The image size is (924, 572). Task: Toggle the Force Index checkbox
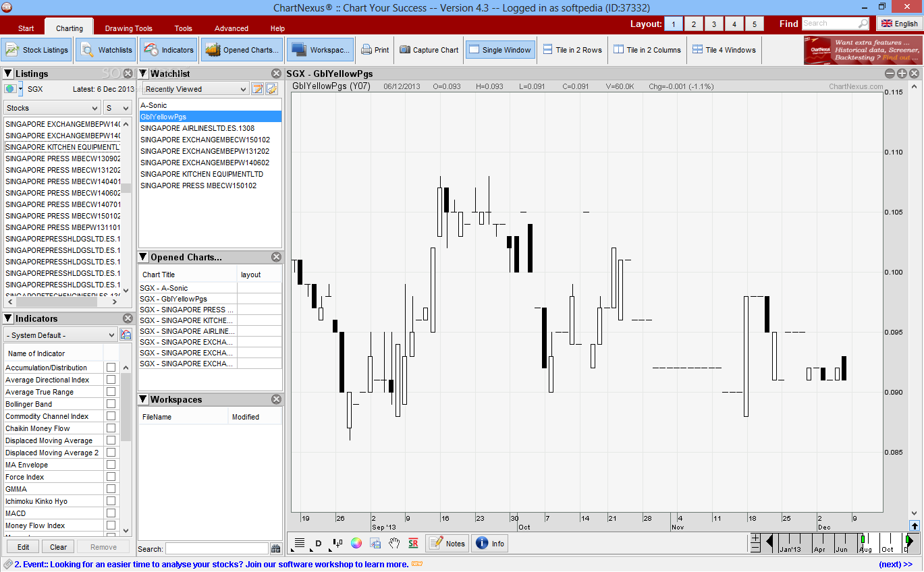[x=111, y=477]
